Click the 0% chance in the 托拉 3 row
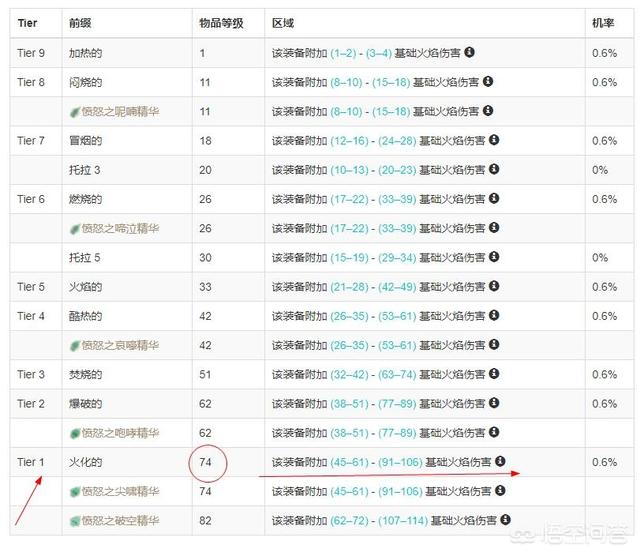640x556 pixels. (600, 170)
